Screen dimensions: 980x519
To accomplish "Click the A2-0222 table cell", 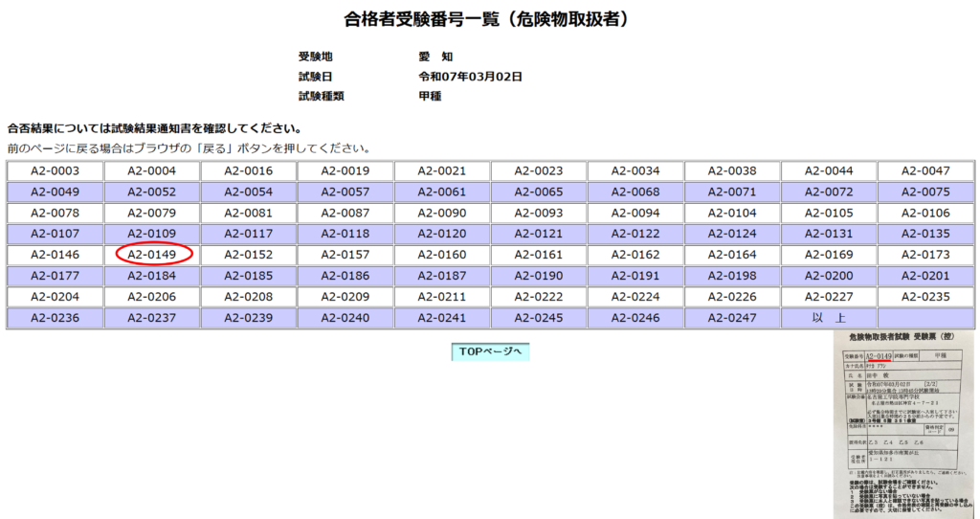I will coord(539,297).
